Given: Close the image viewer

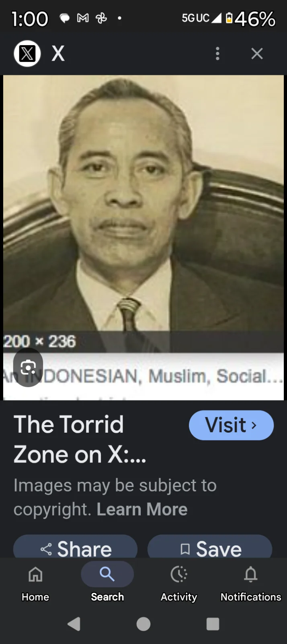Looking at the screenshot, I should coord(257,54).
